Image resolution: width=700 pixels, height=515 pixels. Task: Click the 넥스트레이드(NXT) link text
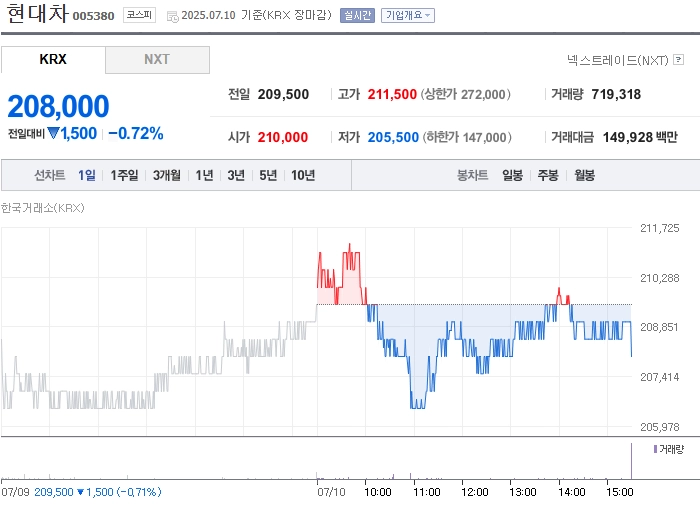(x=618, y=60)
